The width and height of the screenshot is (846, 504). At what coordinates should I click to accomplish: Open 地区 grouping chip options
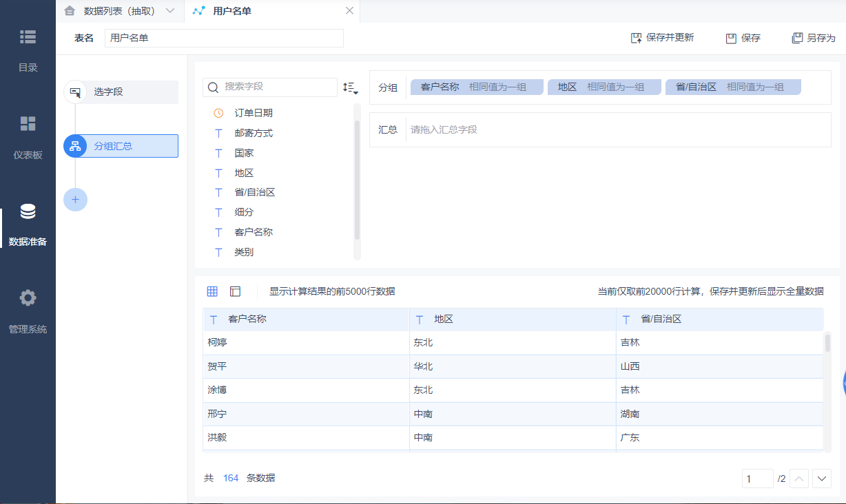click(604, 87)
